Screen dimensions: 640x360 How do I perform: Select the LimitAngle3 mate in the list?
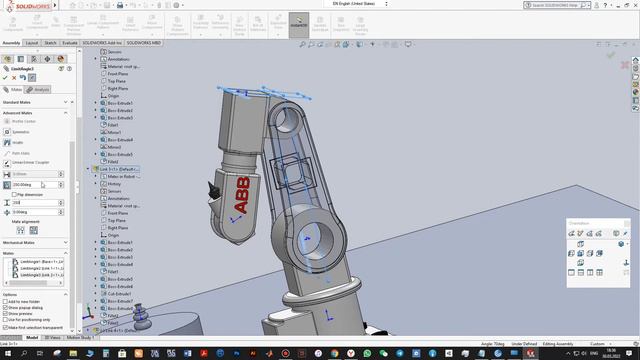[38, 276]
